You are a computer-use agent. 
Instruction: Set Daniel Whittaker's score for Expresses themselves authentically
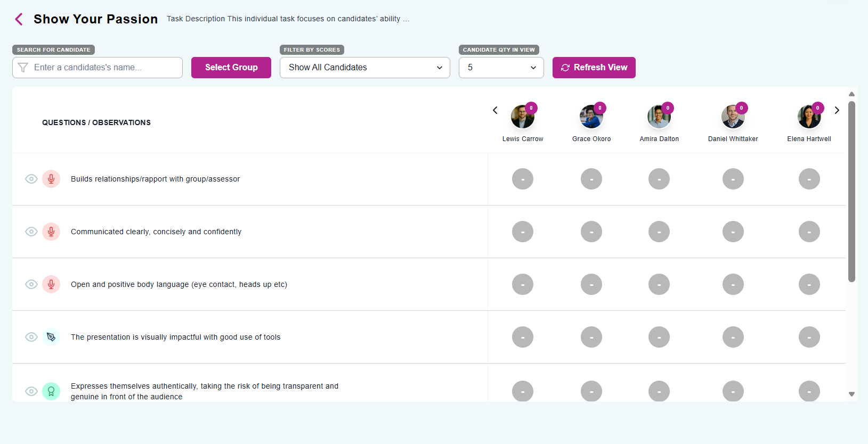pos(733,391)
